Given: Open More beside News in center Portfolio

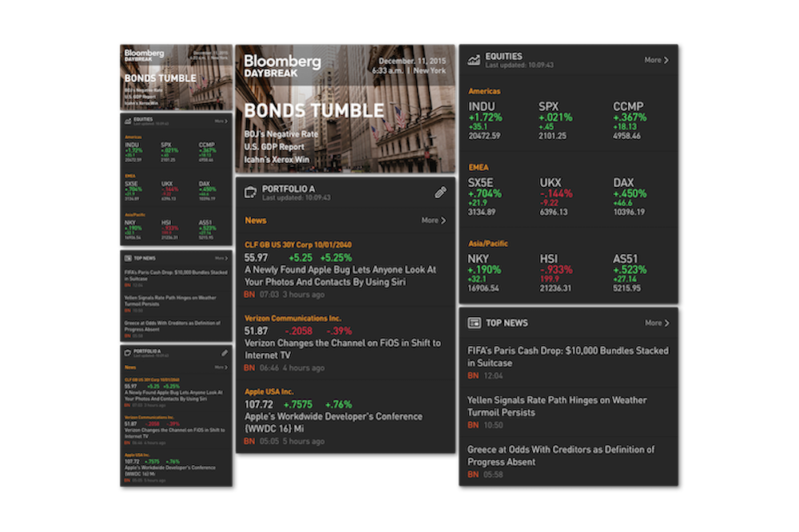Looking at the screenshot, I should pos(434,220).
